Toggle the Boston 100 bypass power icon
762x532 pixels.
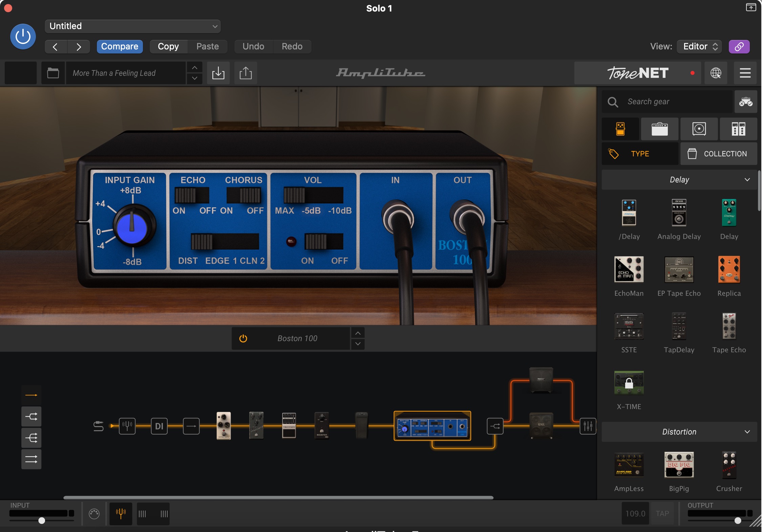(243, 338)
